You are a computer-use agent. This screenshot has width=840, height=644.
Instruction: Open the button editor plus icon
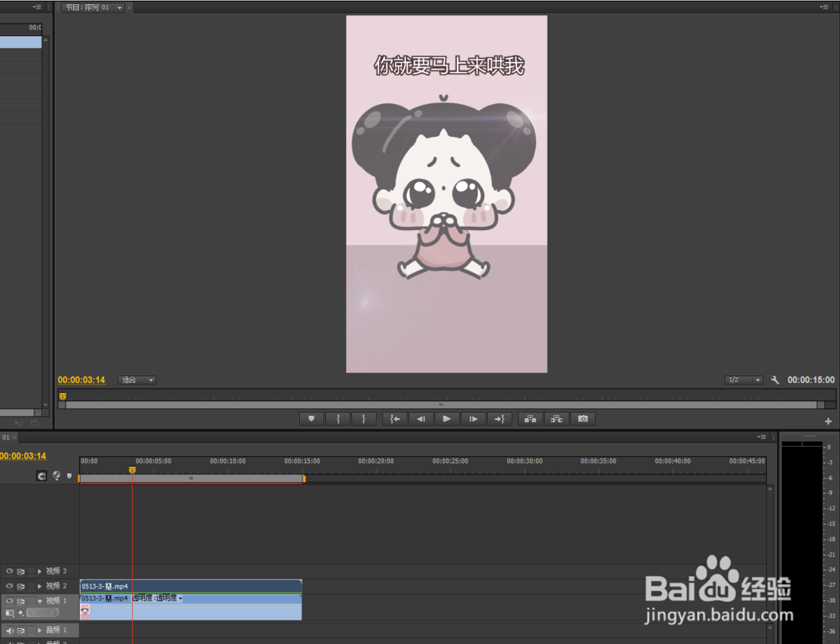[828, 421]
